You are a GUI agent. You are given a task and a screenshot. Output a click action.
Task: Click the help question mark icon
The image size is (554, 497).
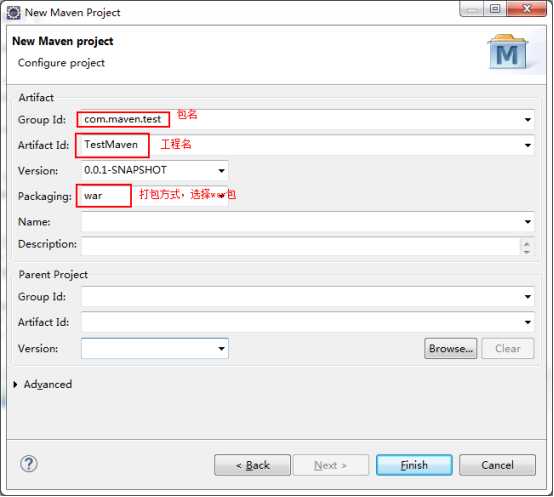click(29, 464)
